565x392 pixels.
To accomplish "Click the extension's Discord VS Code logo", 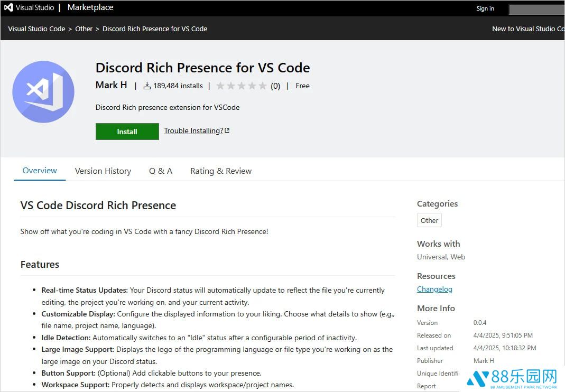I will (x=43, y=92).
